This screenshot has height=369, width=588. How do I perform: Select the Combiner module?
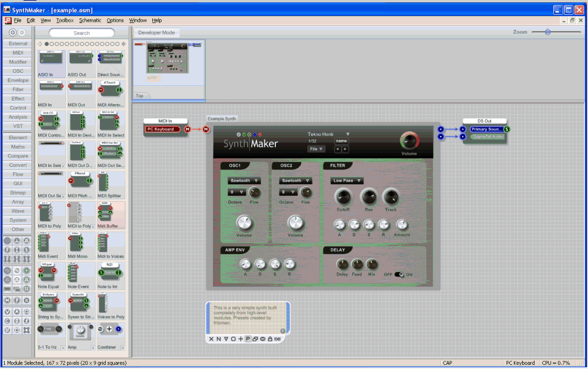pos(111,337)
